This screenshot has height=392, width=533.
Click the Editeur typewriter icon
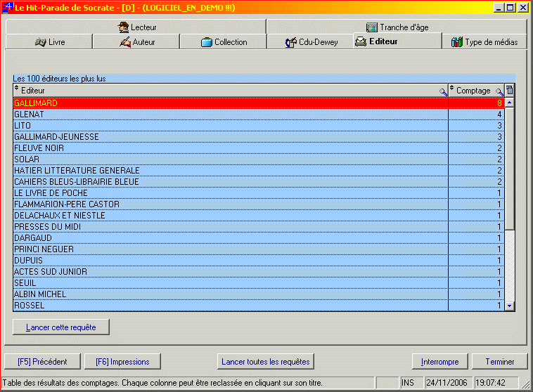(x=361, y=41)
